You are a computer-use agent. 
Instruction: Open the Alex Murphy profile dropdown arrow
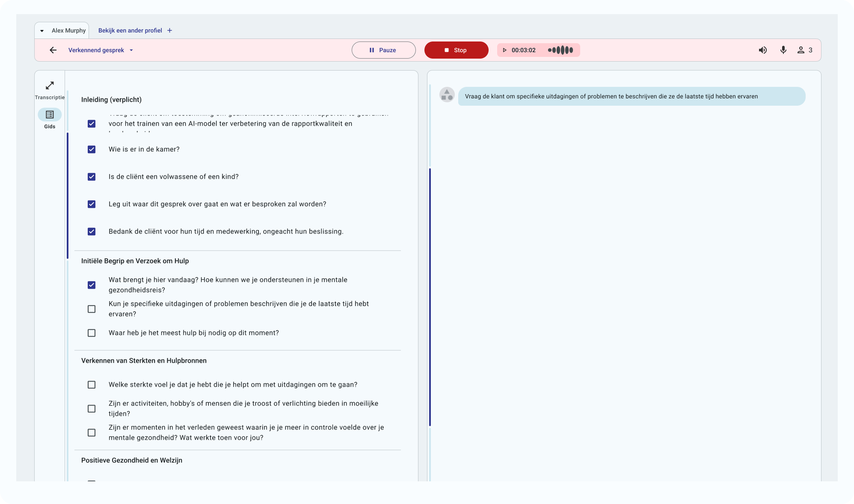click(42, 31)
